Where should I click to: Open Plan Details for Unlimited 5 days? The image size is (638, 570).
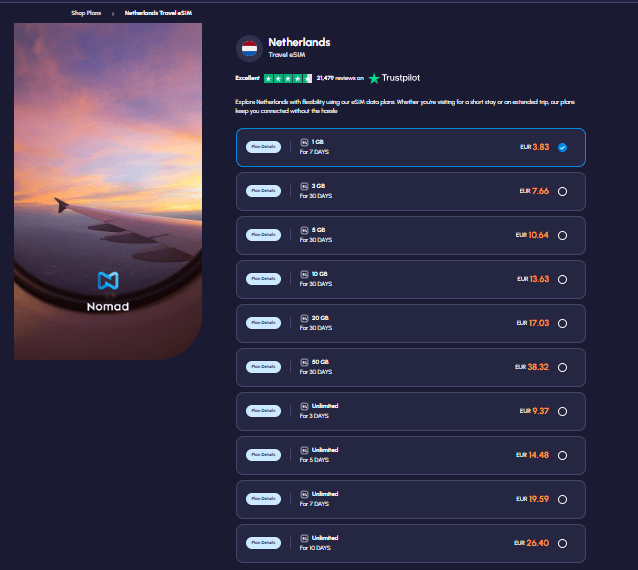263,454
